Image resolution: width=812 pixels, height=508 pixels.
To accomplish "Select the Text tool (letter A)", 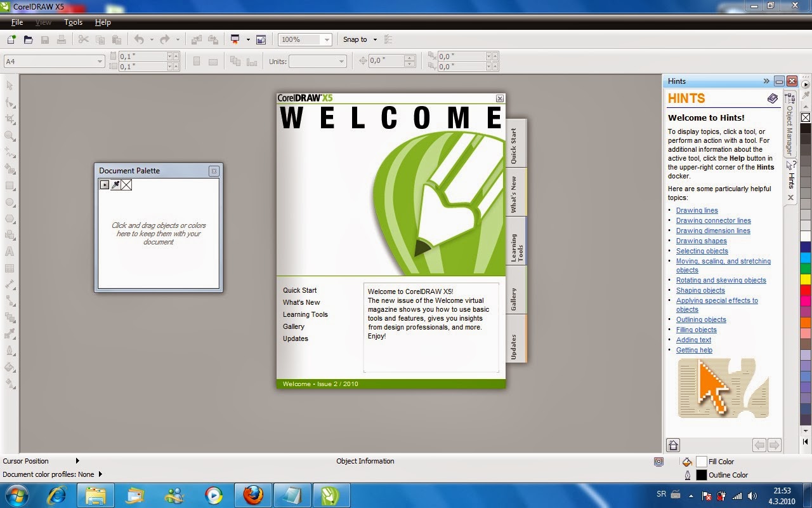I will (10, 251).
